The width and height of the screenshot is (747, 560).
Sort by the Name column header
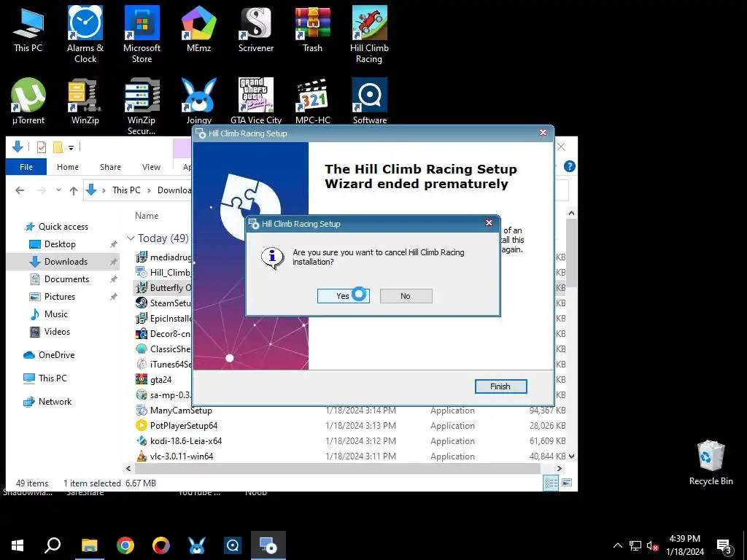pos(147,216)
